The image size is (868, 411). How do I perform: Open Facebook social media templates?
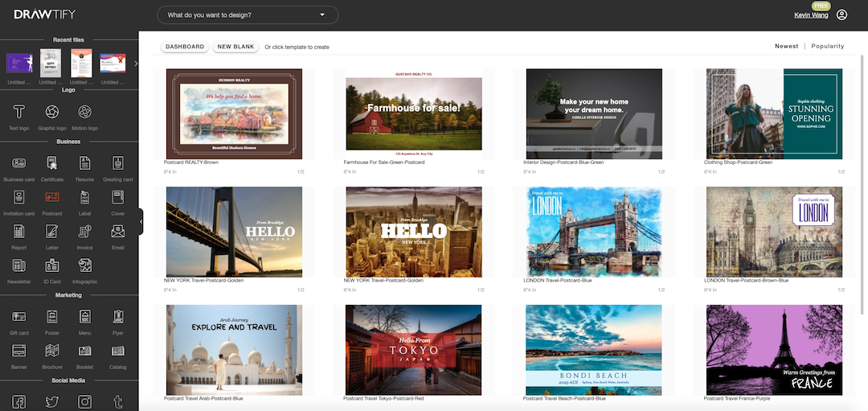click(x=19, y=401)
